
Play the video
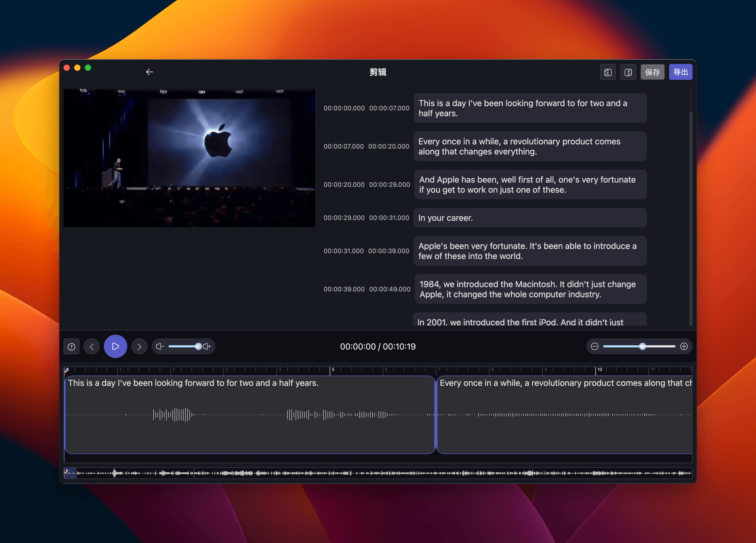click(x=115, y=346)
